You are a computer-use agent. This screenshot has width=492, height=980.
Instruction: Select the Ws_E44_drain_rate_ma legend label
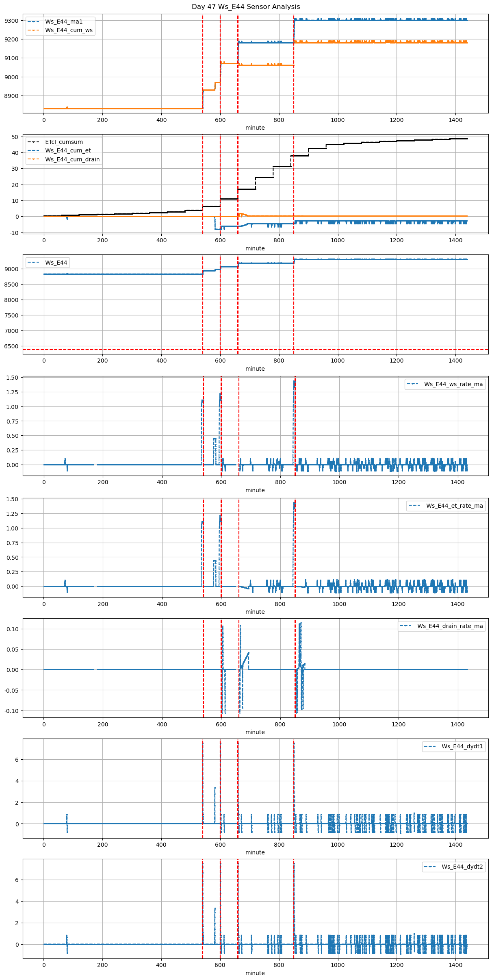450,626
